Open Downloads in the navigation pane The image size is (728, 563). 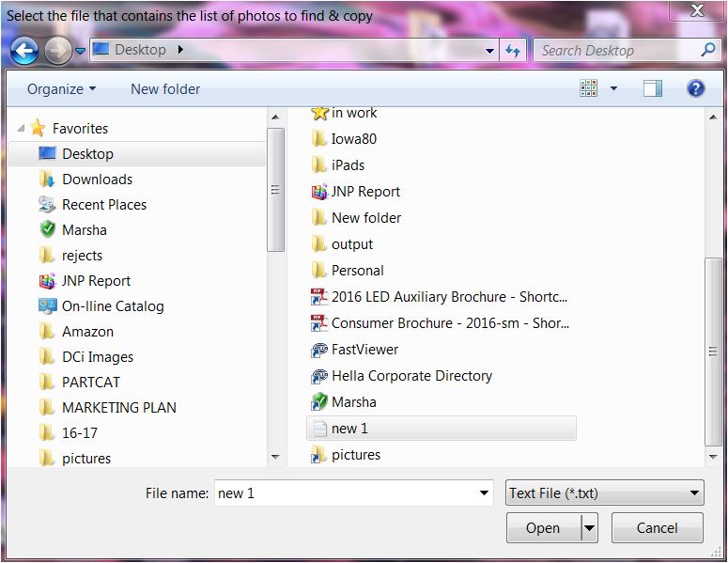85,180
